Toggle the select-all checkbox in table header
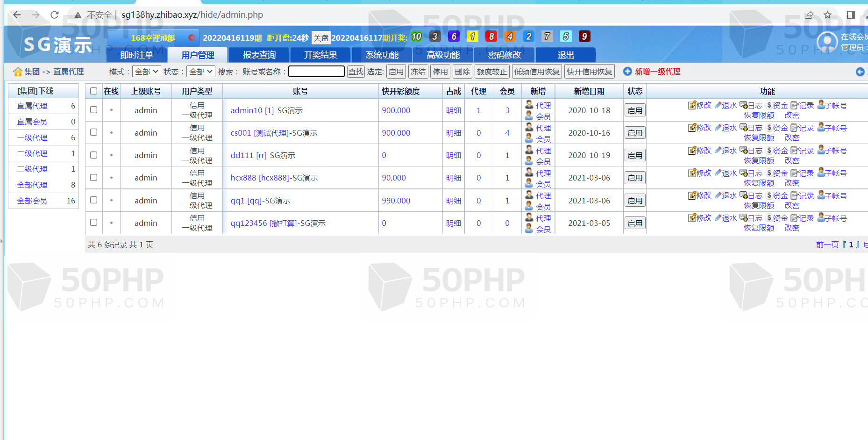The image size is (868, 440). 94,91
